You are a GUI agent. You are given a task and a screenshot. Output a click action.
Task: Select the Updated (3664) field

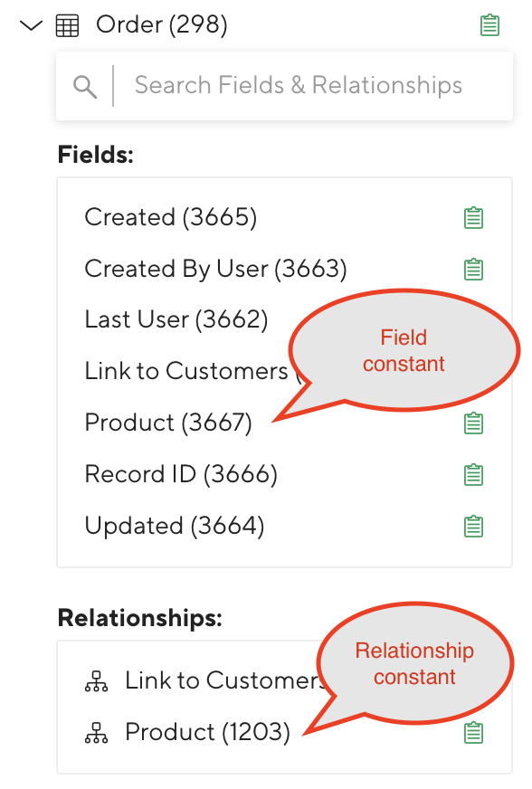point(174,526)
